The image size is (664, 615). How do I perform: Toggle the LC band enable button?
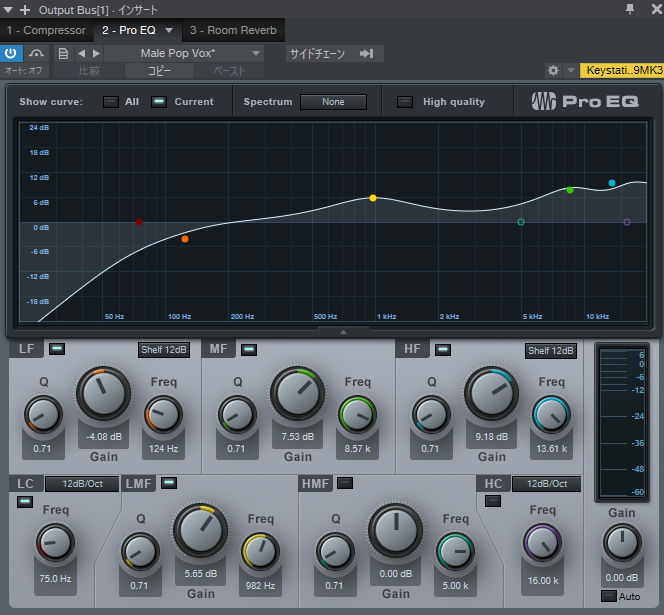point(25,502)
